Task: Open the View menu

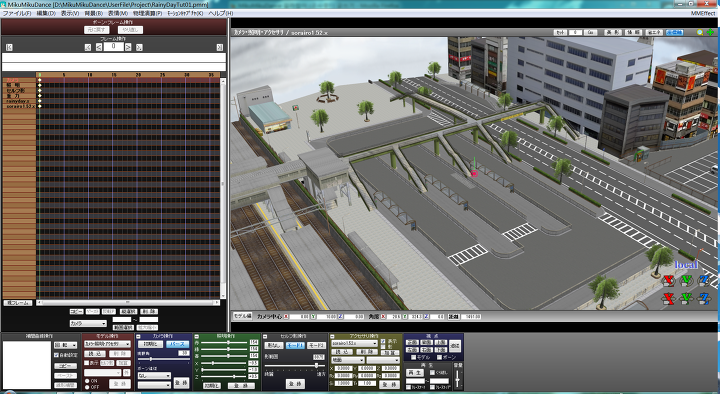Action: pos(70,13)
